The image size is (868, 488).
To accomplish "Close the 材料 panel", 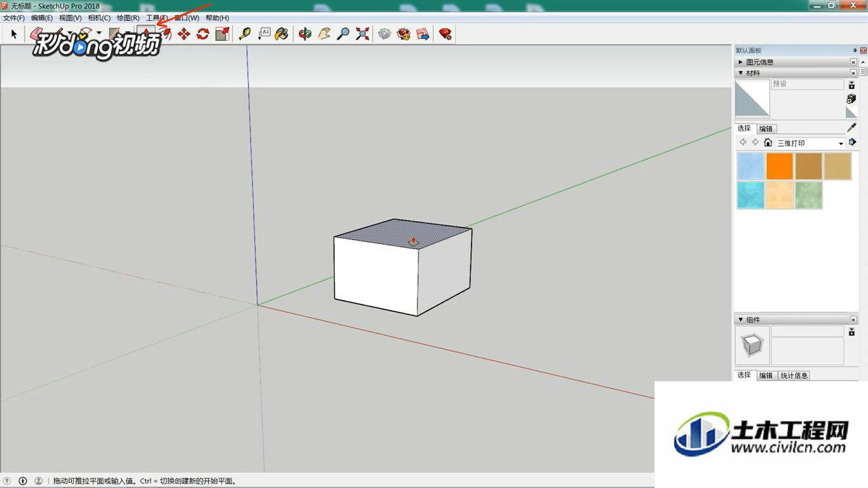I will pyautogui.click(x=853, y=73).
